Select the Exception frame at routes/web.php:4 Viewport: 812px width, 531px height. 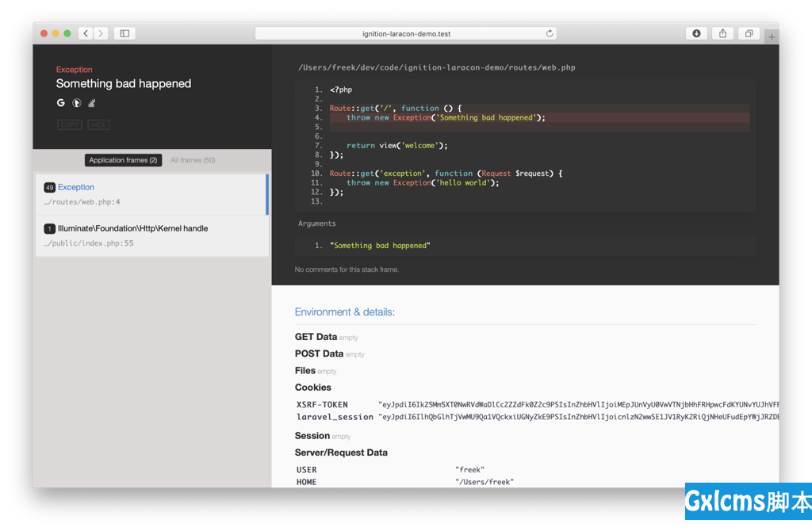click(x=151, y=194)
